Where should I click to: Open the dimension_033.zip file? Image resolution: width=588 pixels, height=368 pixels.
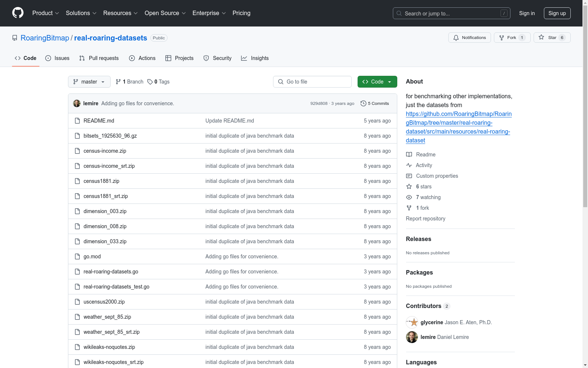point(105,241)
